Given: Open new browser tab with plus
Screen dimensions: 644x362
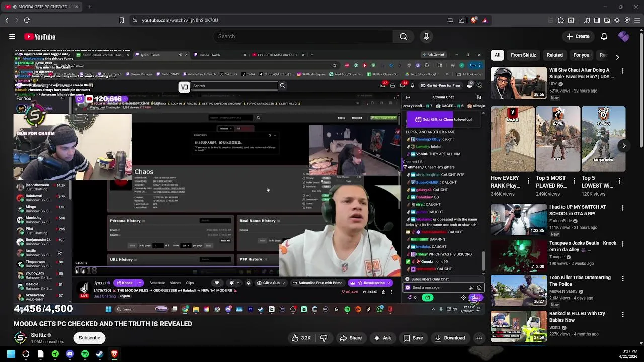Looking at the screenshot, I should 89,7.
